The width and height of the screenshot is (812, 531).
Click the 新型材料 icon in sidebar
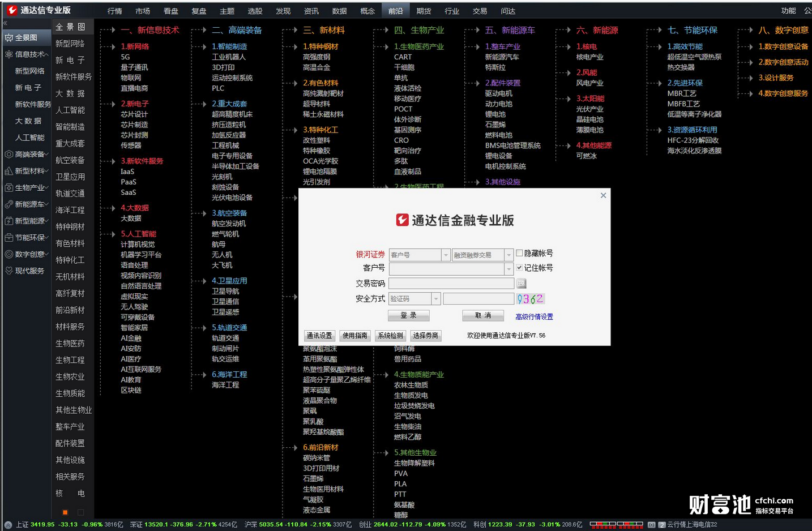(x=8, y=171)
